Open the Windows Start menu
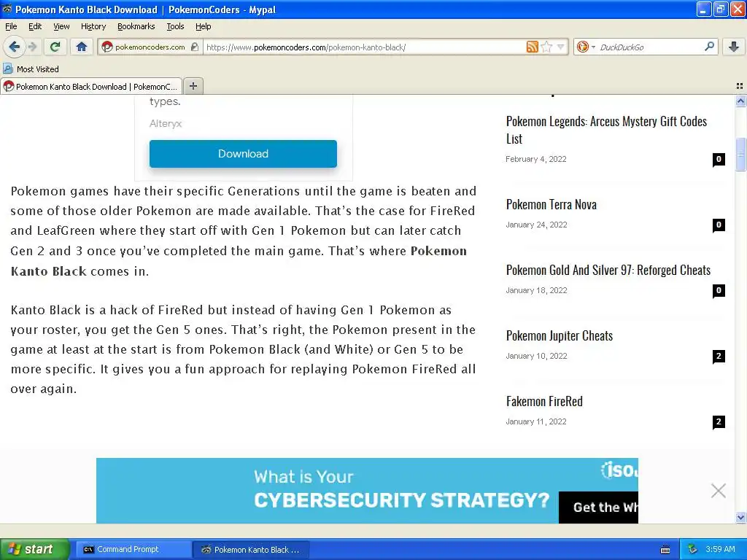Screen dimensions: 747x560 point(34,549)
